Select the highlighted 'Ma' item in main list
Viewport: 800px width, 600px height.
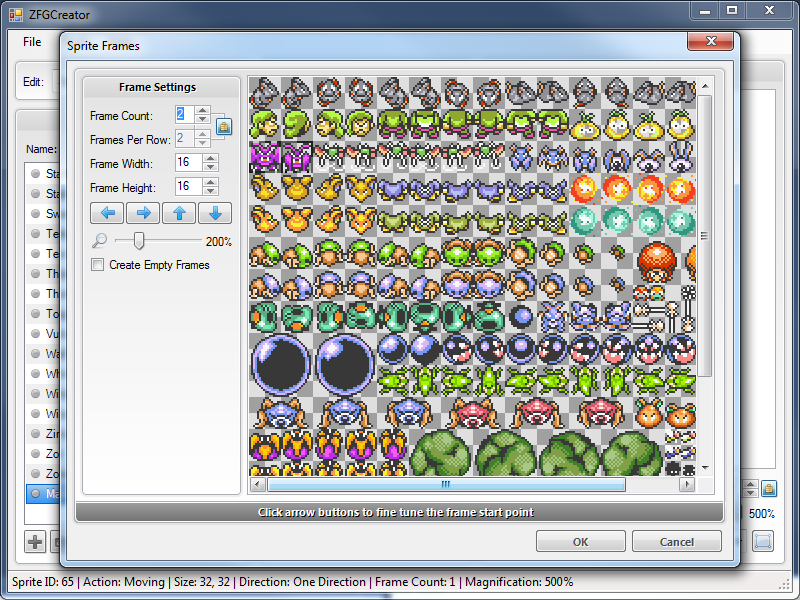click(43, 493)
